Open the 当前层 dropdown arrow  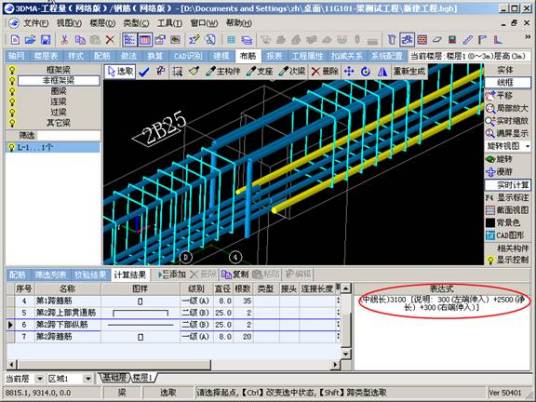pyautogui.click(x=40, y=378)
